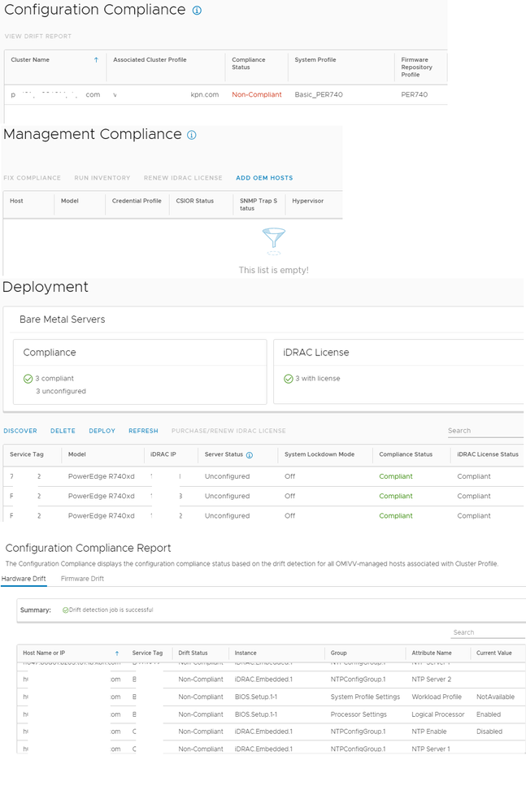Screen dimensions: 526x812
Task: Select the Basic_PER740 system profile cell
Action: click(319, 95)
